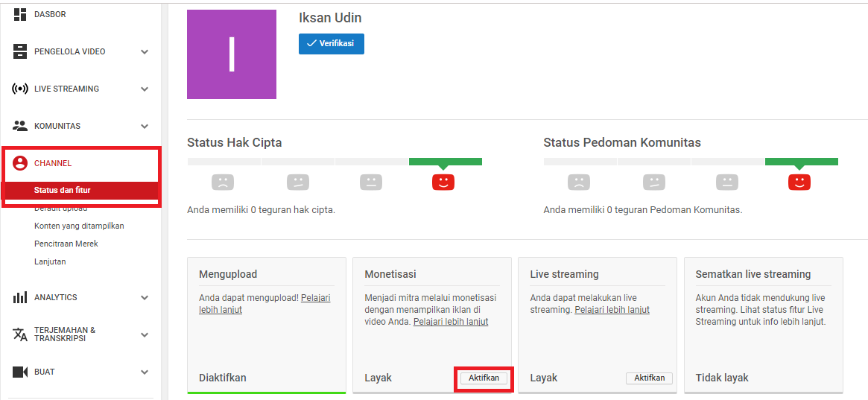Open Konten yang ditampilkan submenu item
868x400 pixels.
[x=79, y=226]
